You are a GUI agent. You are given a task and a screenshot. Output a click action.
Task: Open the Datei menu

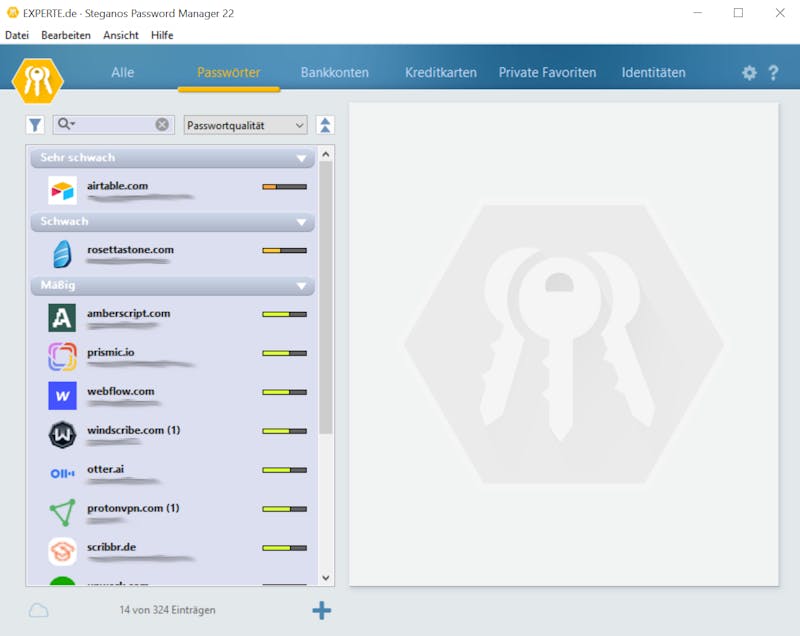pyautogui.click(x=17, y=35)
